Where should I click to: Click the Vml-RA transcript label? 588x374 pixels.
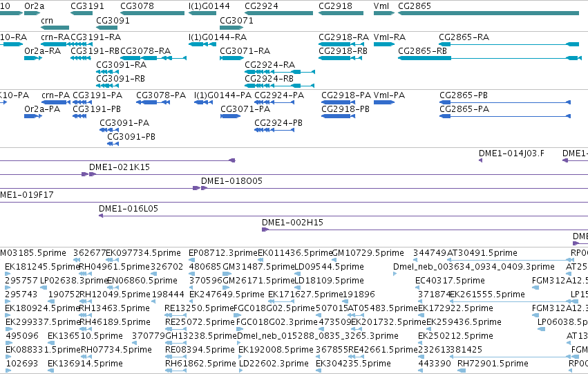390,37
